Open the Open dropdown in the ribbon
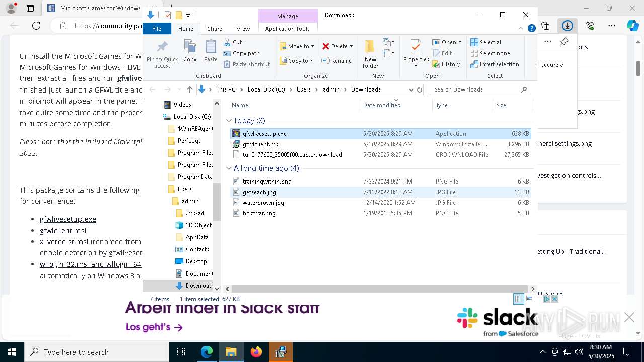 447,42
